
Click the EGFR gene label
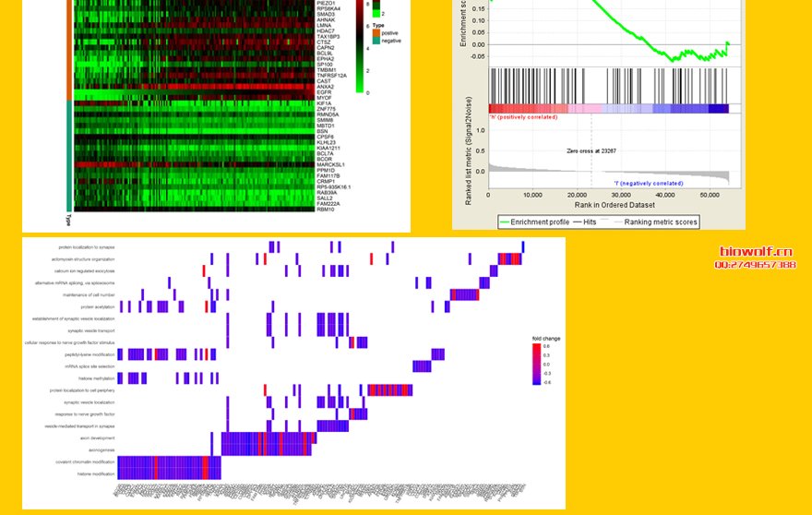(x=324, y=92)
